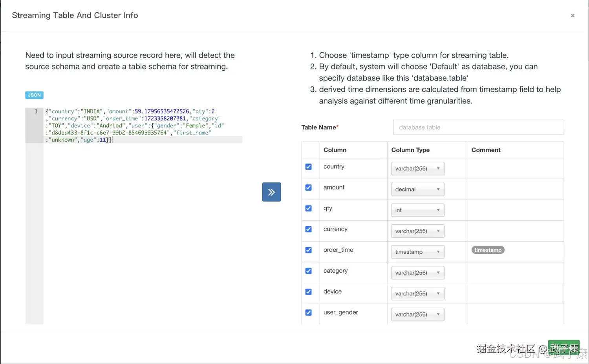This screenshot has width=589, height=364.
Task: Expand the qty int type dropdown
Action: coord(417,210)
